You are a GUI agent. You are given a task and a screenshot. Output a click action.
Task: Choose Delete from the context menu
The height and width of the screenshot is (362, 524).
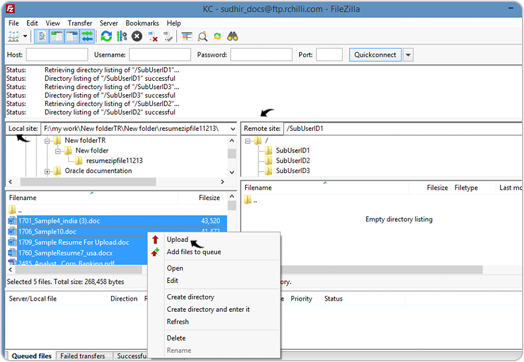click(x=214, y=338)
